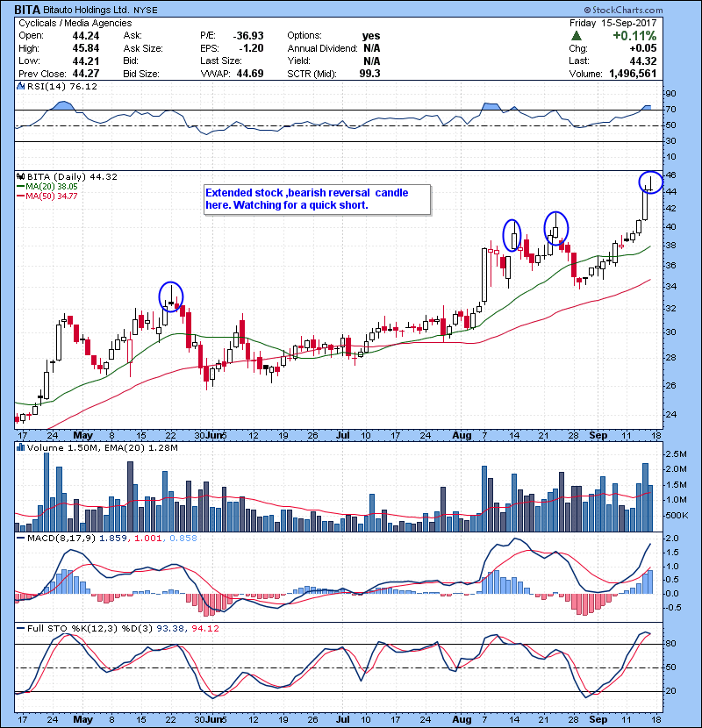Click the Cyclicals / Media Agencies sector label

coord(75,23)
